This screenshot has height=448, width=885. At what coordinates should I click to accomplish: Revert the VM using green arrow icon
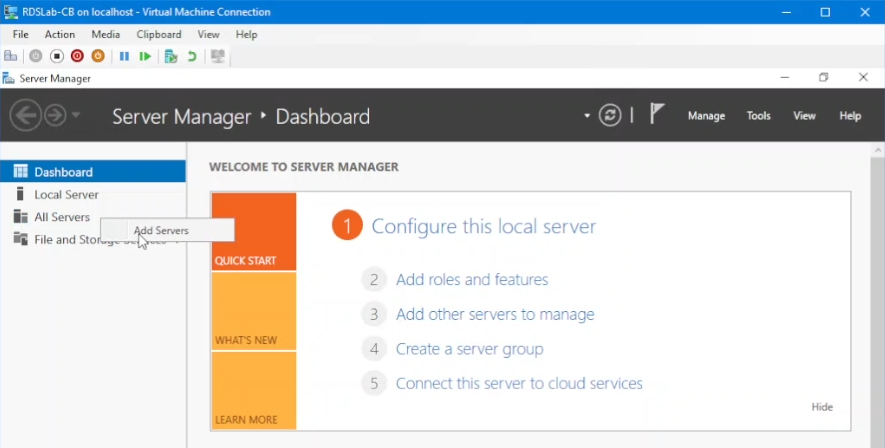(x=192, y=57)
